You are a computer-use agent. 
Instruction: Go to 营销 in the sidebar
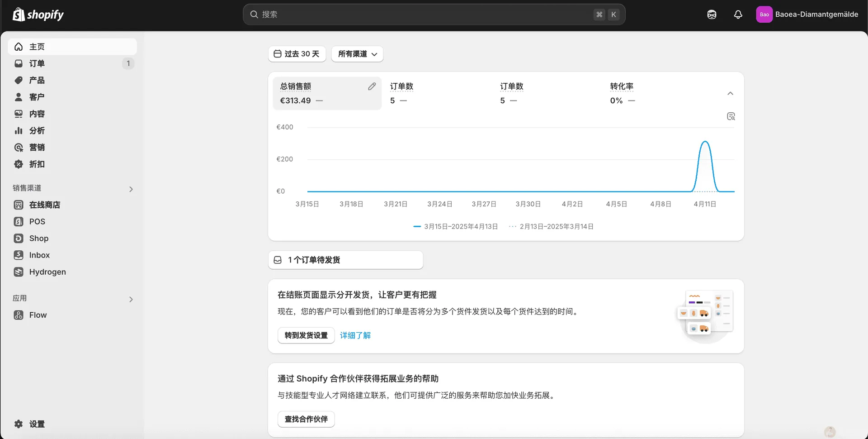tap(72, 147)
